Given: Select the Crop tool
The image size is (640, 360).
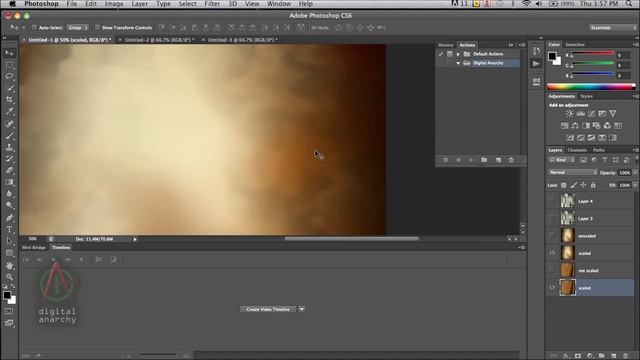Looking at the screenshot, I should coord(9,99).
